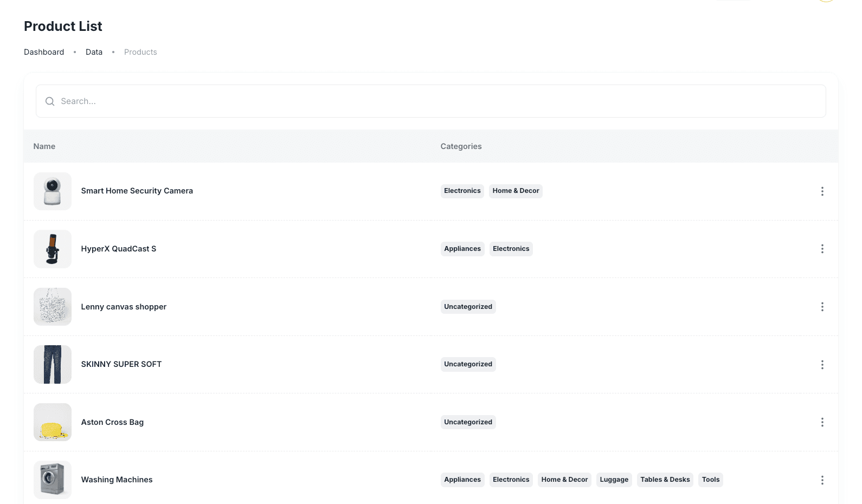Open actions menu for Aston Cross Bag
The image size is (862, 504).
pyautogui.click(x=822, y=422)
